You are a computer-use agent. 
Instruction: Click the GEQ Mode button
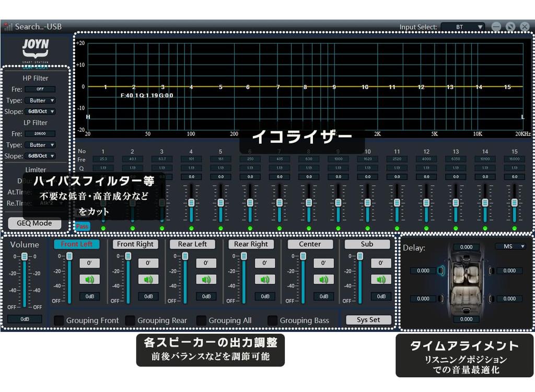point(34,223)
